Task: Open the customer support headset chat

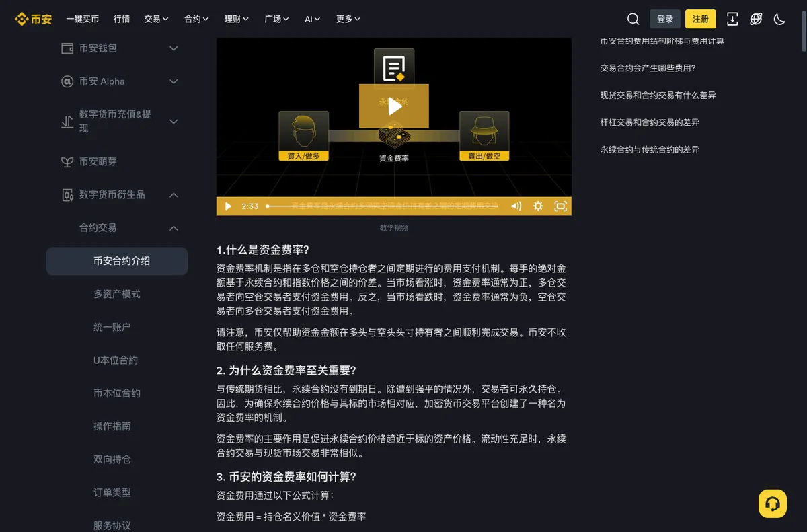Action: pos(773,504)
